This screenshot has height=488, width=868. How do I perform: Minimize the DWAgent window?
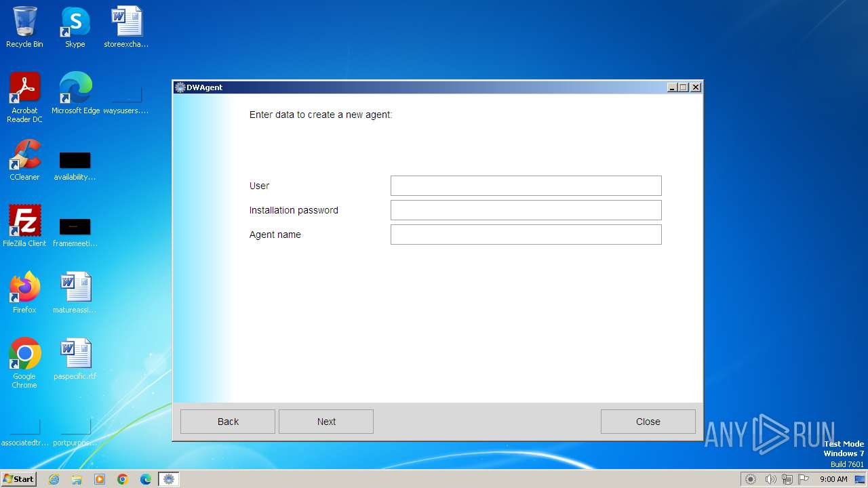pos(672,87)
